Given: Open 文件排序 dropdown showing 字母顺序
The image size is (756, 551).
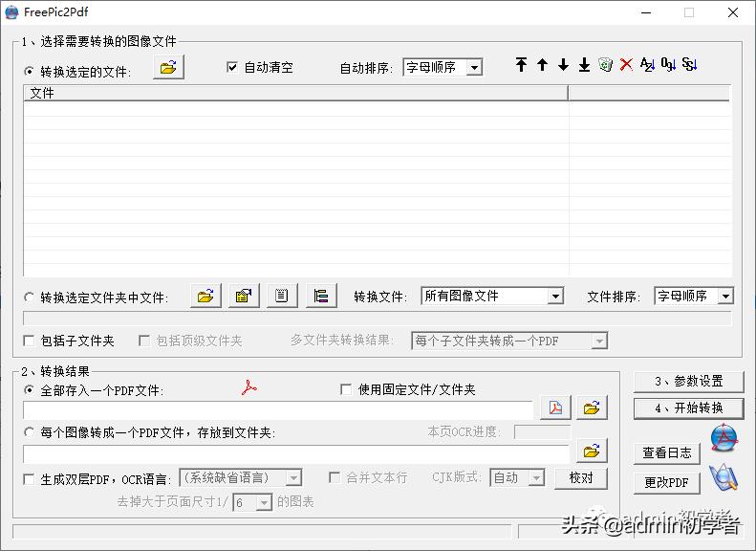Looking at the screenshot, I should click(x=694, y=296).
